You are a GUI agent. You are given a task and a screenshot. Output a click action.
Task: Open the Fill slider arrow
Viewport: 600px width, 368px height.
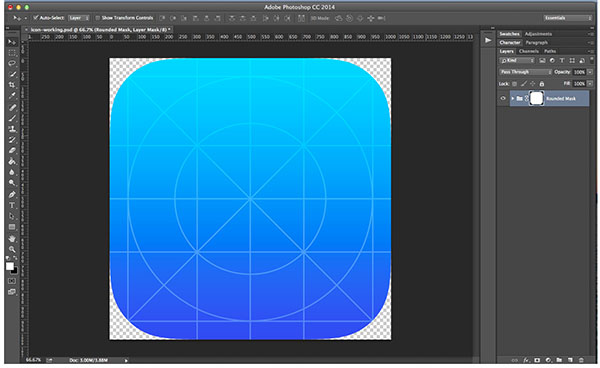[590, 83]
